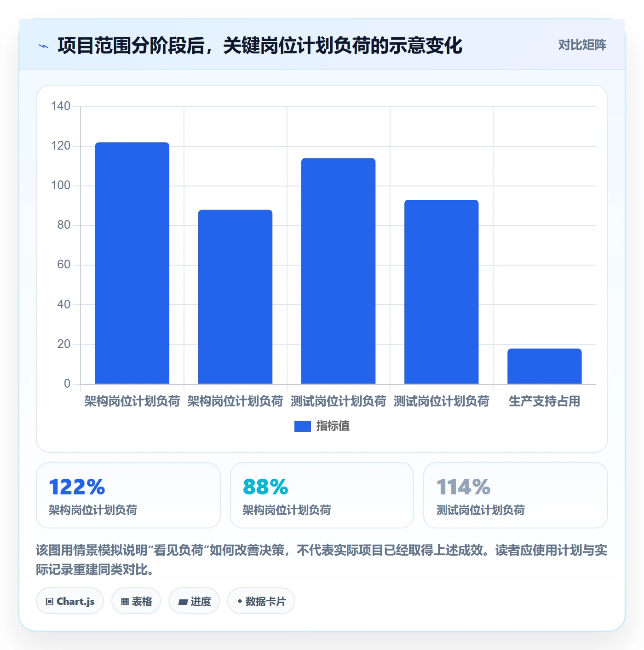
Task: Click the bar icon in 进度 chip
Action: click(183, 602)
